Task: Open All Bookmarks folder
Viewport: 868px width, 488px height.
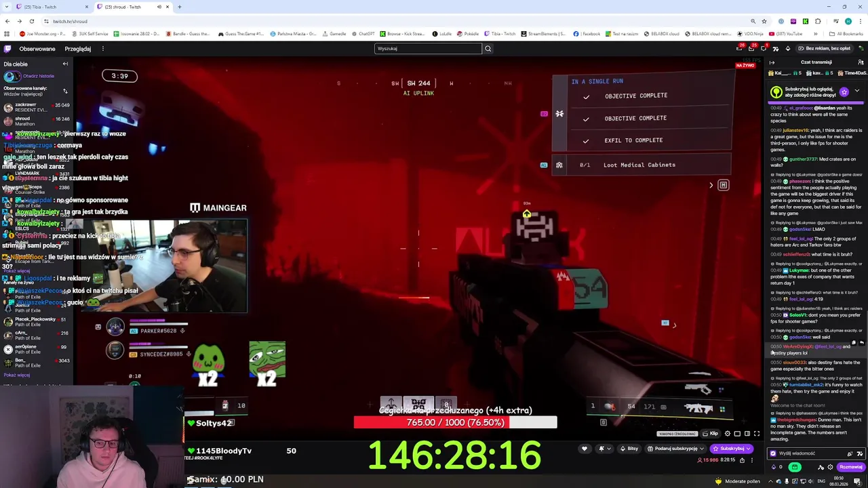Action: click(x=848, y=34)
